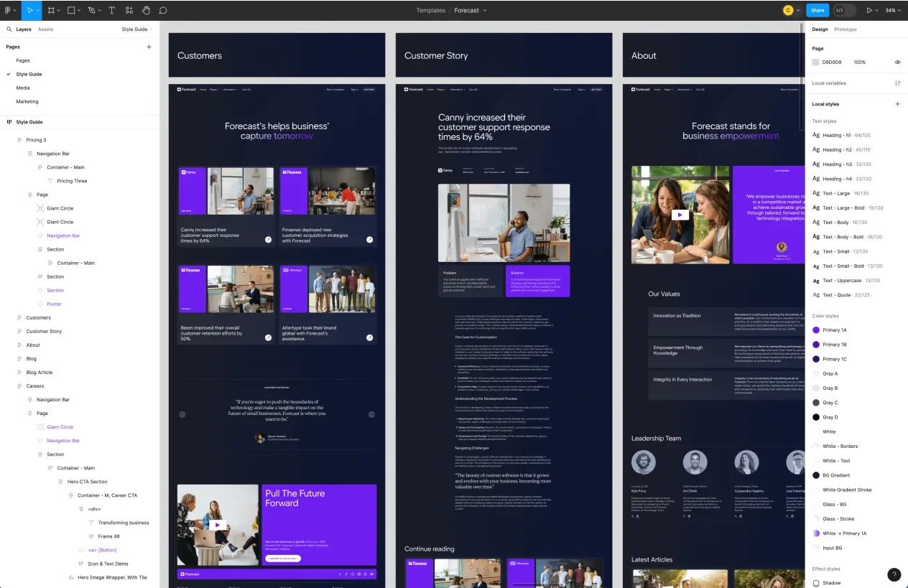Open the local variables settings icon
908x588 pixels.
click(897, 83)
